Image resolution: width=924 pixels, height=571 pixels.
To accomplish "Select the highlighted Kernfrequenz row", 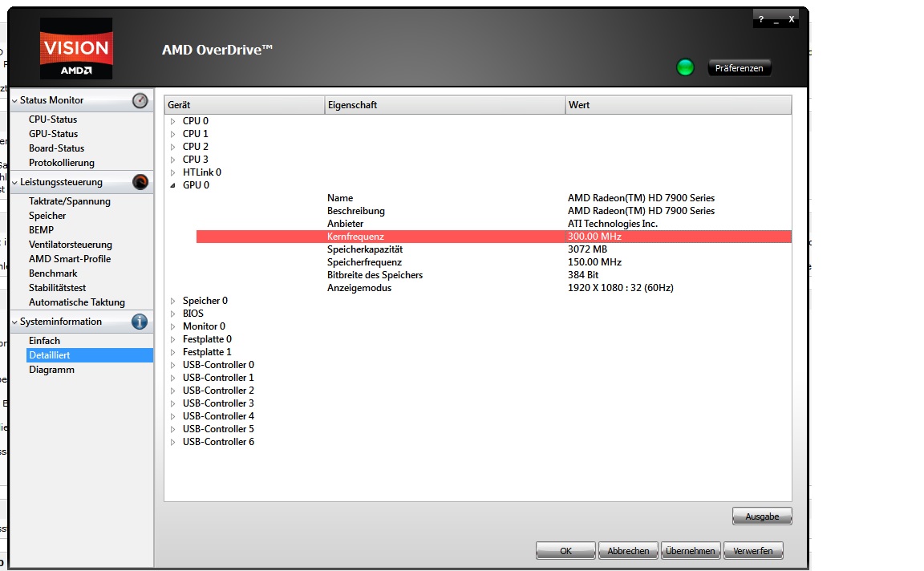I will 494,237.
